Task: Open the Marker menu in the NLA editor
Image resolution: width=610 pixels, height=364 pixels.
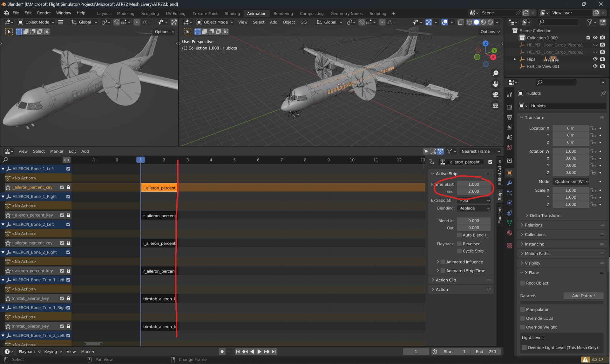Action: click(x=57, y=151)
